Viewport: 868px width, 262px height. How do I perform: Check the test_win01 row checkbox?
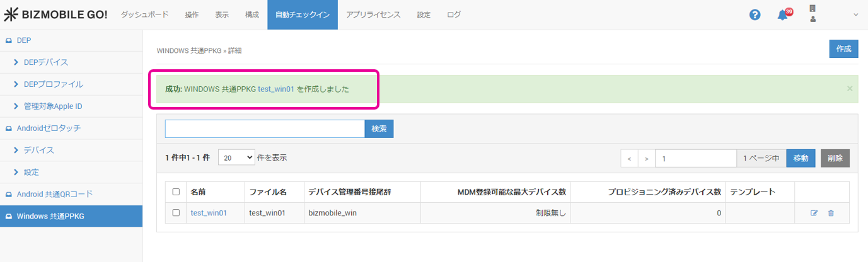coord(176,213)
